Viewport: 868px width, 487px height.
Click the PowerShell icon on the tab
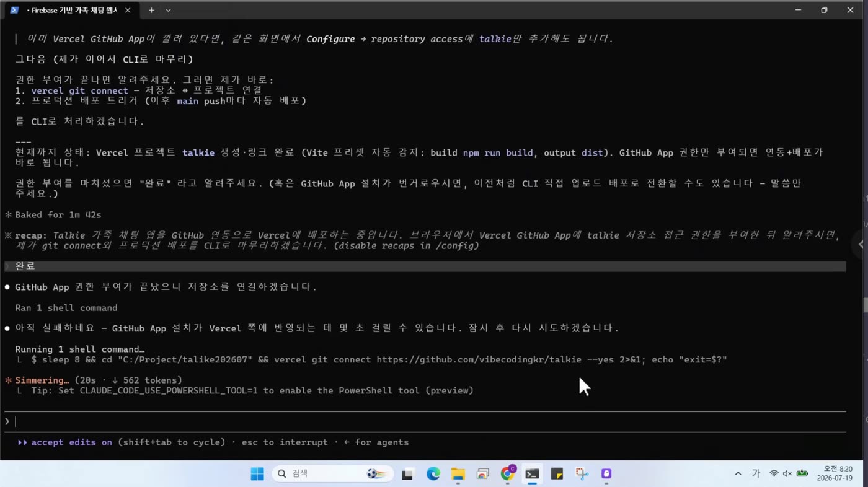[14, 10]
